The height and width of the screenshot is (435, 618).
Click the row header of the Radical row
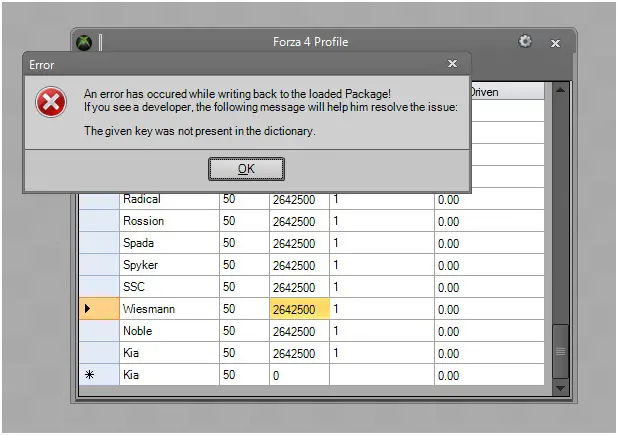tap(99, 201)
